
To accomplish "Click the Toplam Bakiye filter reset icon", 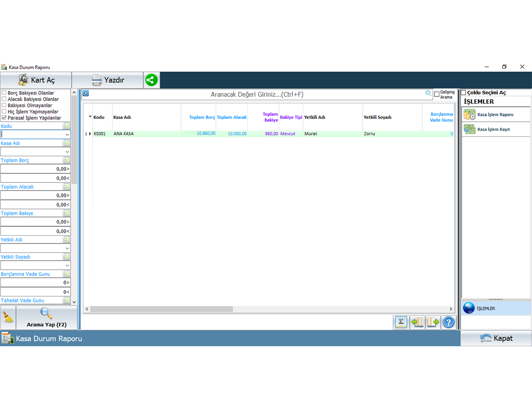I will click(x=66, y=213).
